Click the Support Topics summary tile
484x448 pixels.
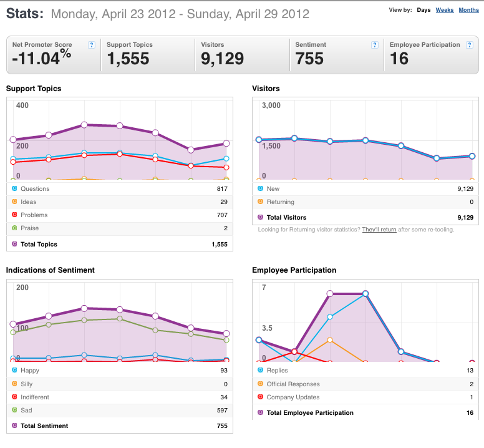(x=148, y=55)
